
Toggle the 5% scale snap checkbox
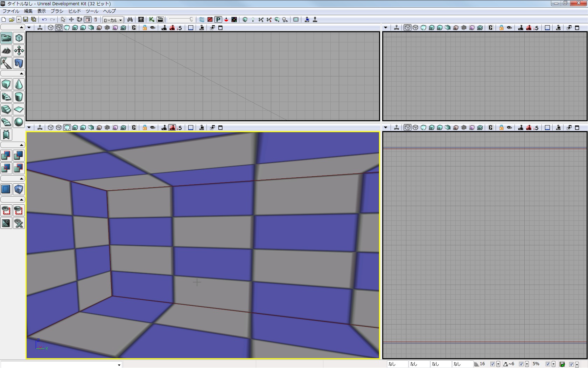click(548, 364)
